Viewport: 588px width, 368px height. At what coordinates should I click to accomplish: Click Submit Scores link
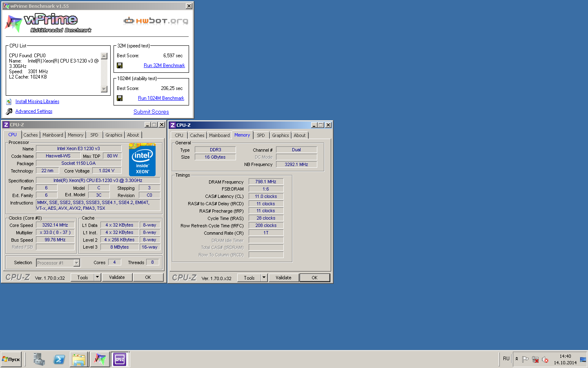[x=151, y=112]
